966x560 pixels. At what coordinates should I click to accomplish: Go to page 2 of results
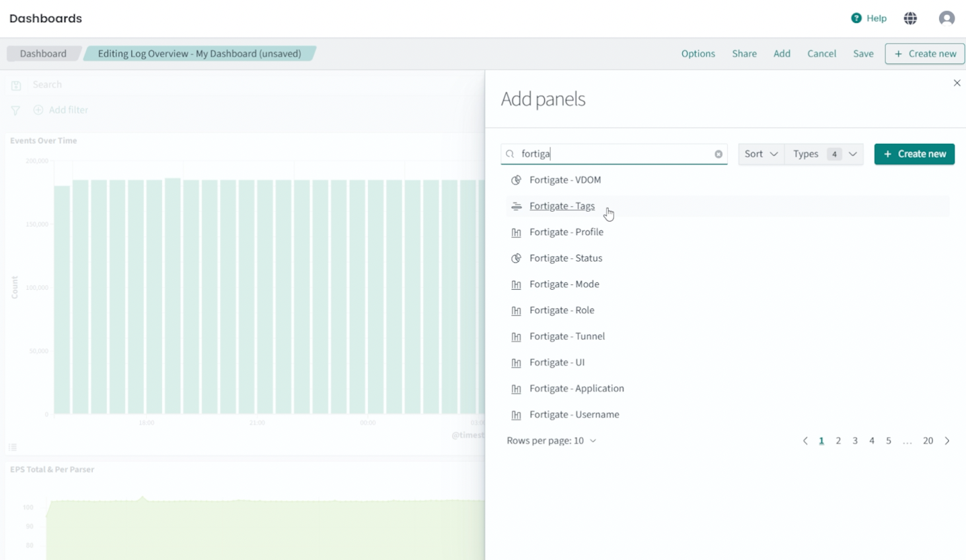838,441
